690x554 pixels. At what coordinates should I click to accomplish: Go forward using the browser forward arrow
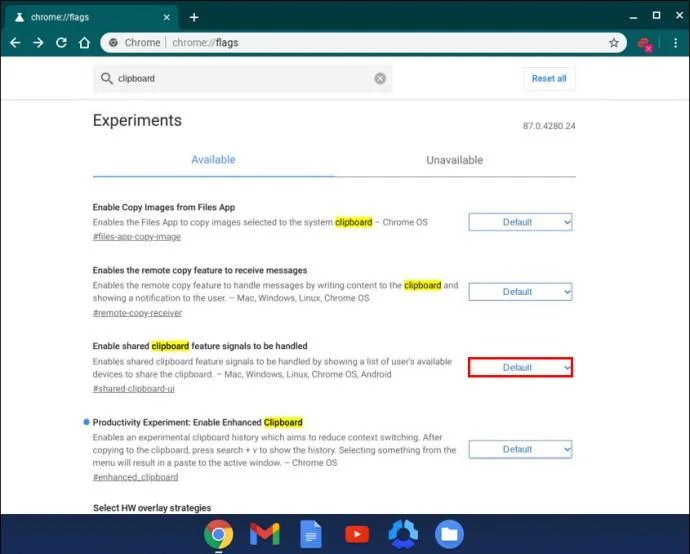(x=38, y=43)
